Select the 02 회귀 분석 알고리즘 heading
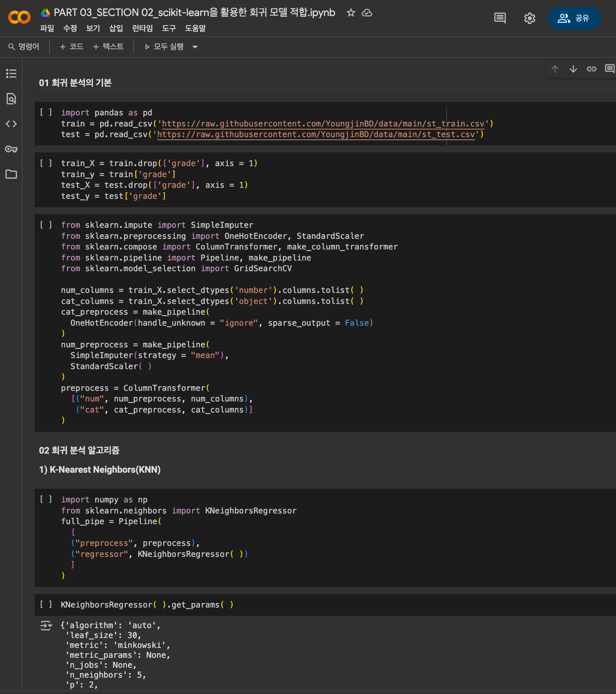 pyautogui.click(x=79, y=450)
